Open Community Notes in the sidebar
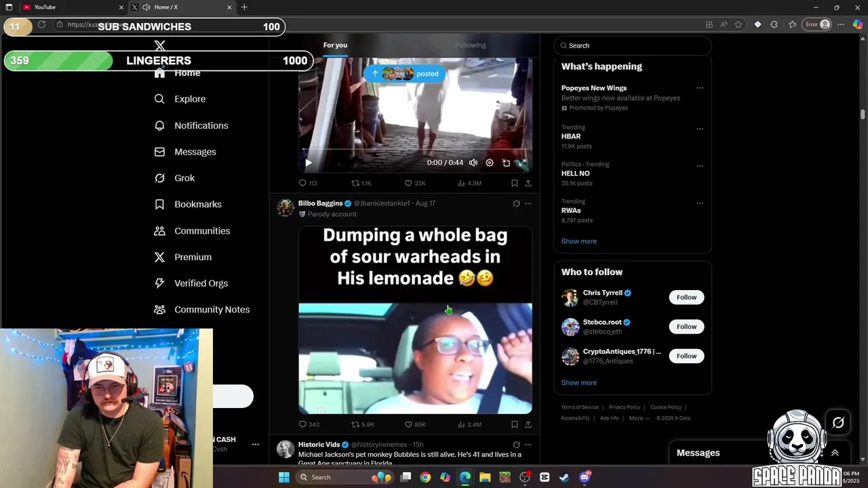The height and width of the screenshot is (488, 868). point(201,310)
